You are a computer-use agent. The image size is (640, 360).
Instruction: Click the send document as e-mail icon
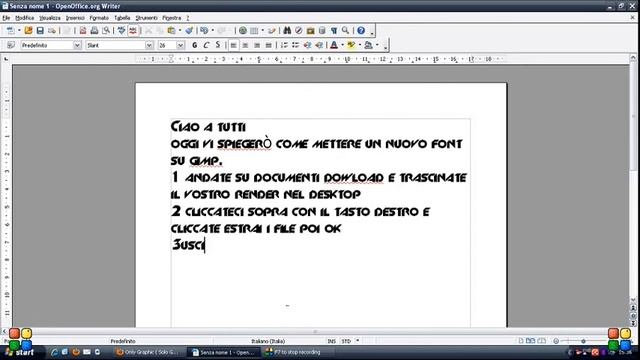[52, 31]
